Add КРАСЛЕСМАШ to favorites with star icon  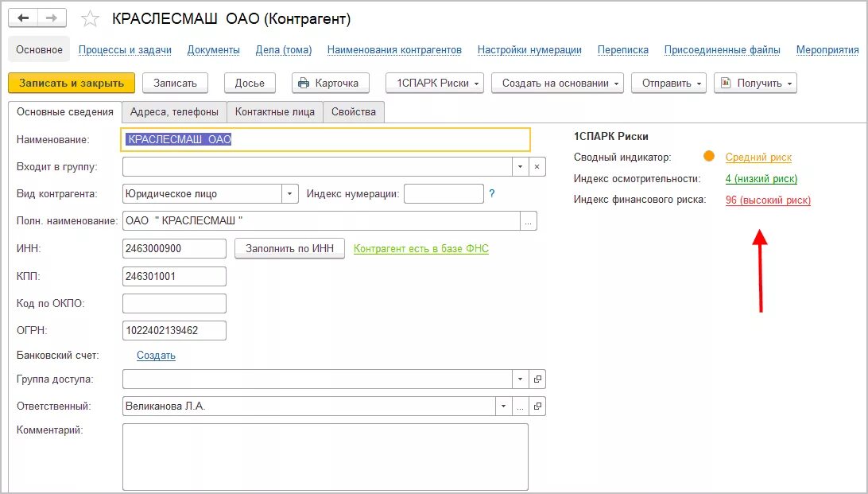[x=91, y=19]
